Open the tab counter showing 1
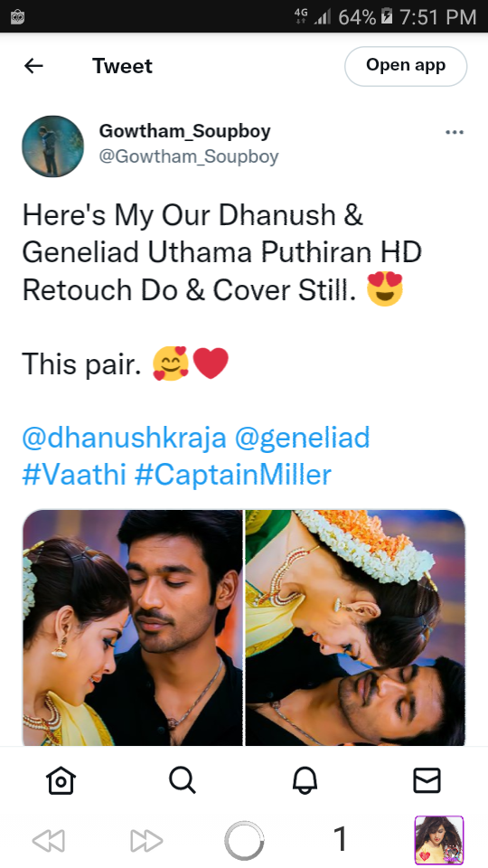 point(341,839)
